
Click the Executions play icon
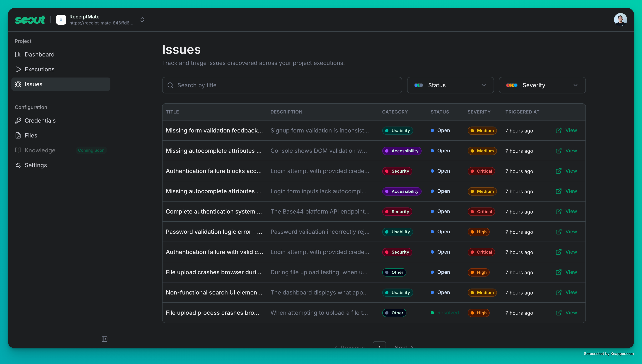[x=18, y=69]
